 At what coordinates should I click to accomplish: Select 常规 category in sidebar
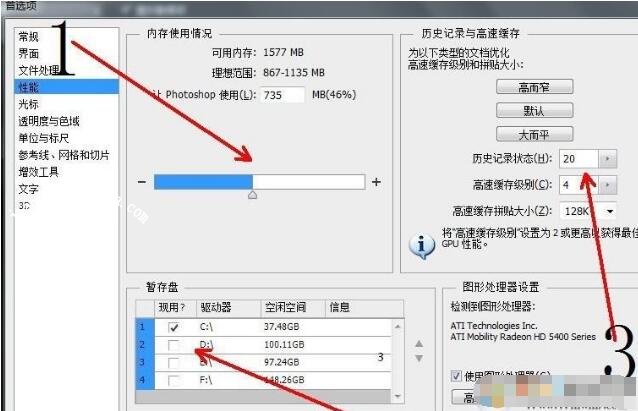click(x=28, y=37)
